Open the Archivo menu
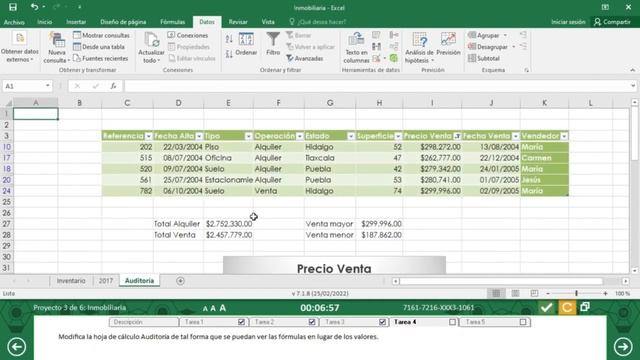 click(14, 22)
